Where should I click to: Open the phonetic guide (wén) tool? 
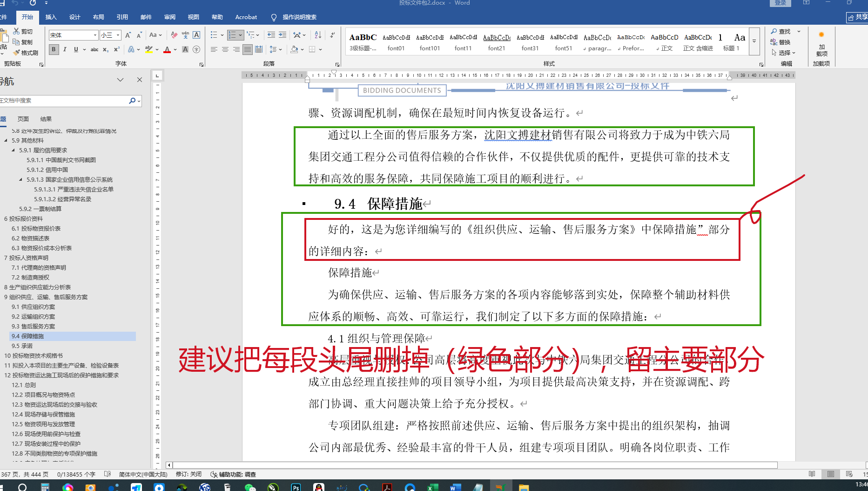(185, 35)
